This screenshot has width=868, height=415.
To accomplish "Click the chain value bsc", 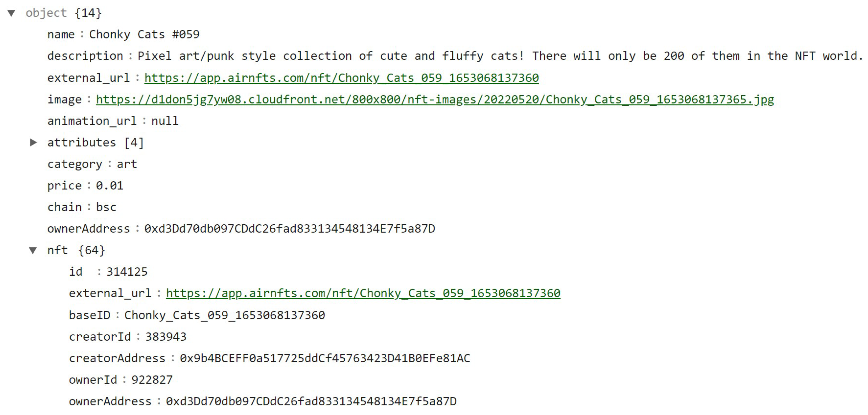I will 106,207.
